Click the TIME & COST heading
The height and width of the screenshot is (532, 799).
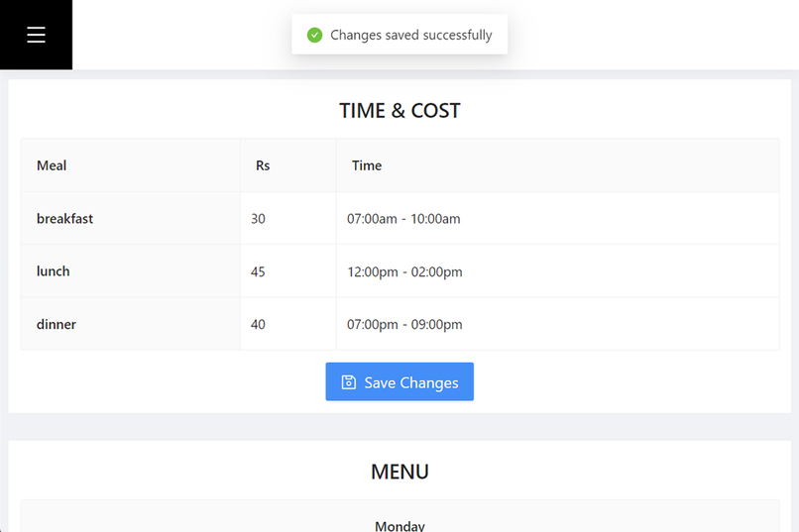point(399,111)
